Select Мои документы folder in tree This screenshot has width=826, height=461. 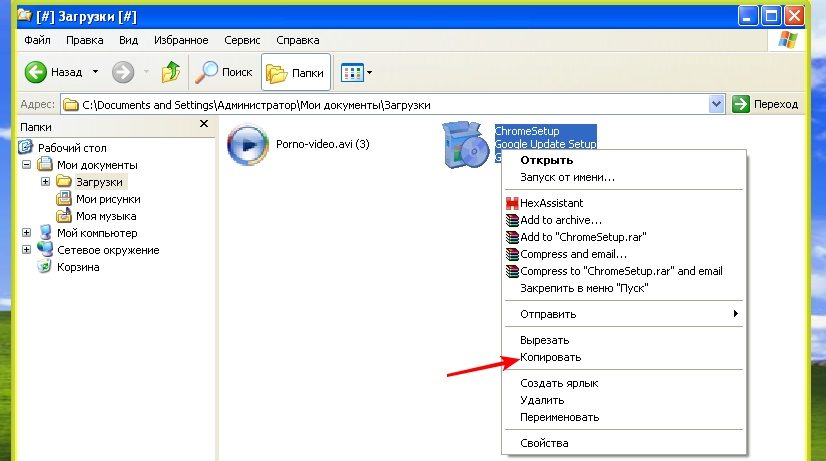click(x=97, y=165)
